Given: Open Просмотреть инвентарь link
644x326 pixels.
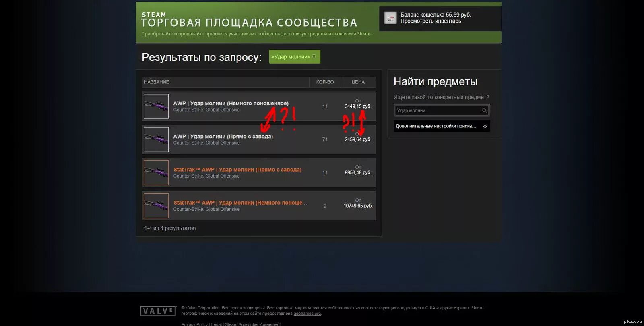Looking at the screenshot, I should pyautogui.click(x=431, y=21).
